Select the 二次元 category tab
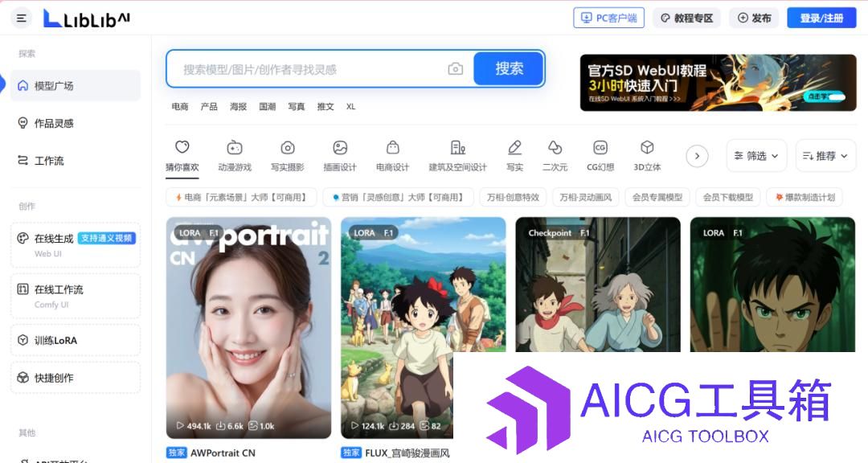This screenshot has width=868, height=463. click(x=555, y=156)
